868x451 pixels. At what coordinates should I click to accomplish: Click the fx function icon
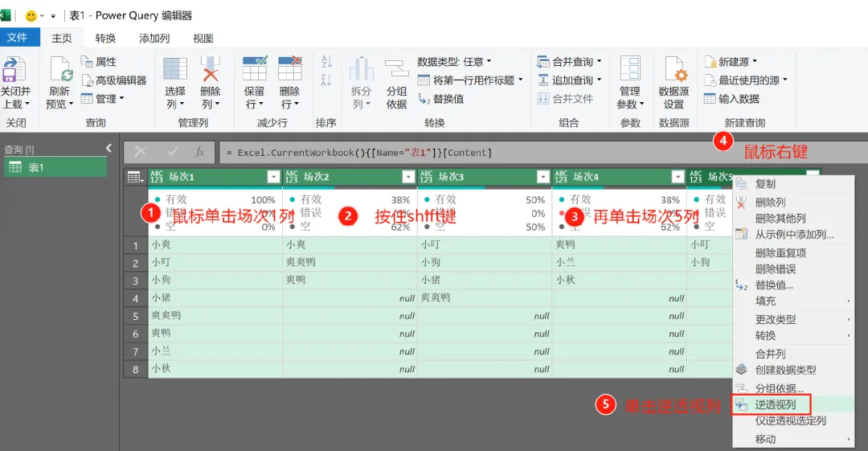click(200, 152)
